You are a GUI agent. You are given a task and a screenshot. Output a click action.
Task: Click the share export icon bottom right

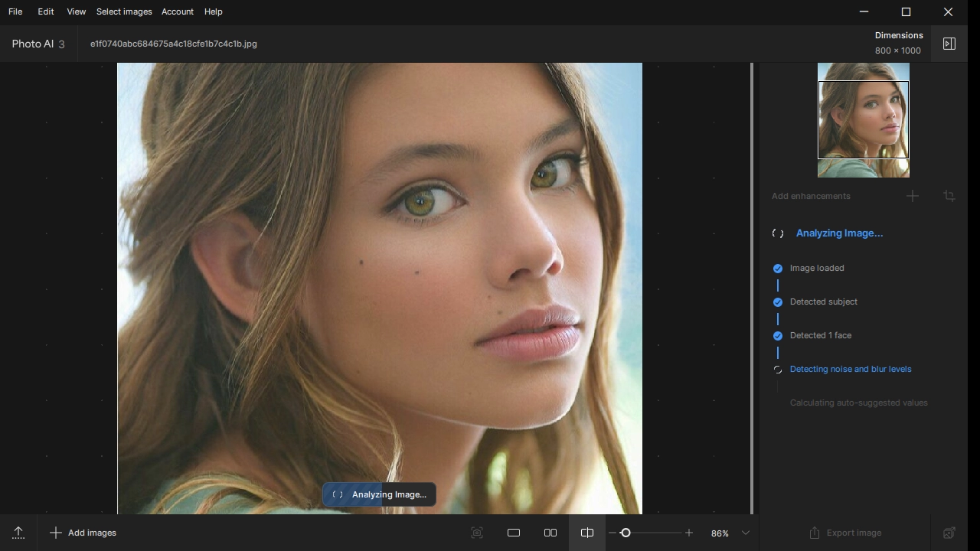949,533
